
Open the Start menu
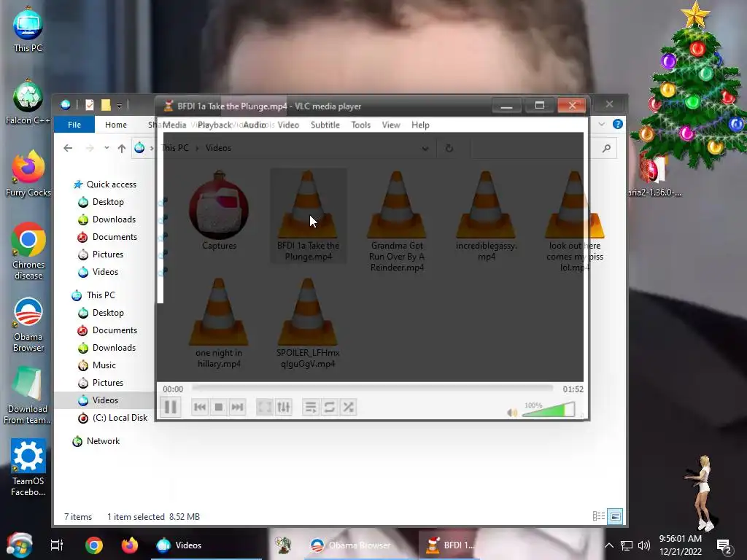click(x=19, y=545)
